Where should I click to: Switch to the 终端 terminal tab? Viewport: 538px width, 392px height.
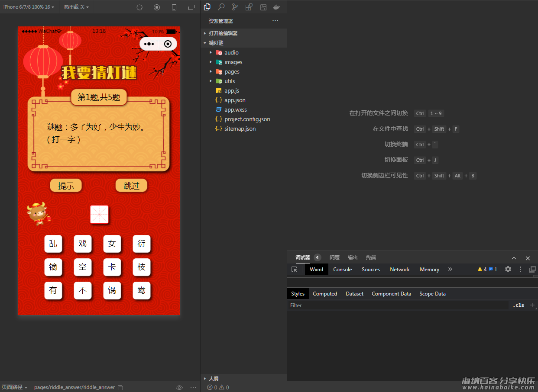[371, 257]
